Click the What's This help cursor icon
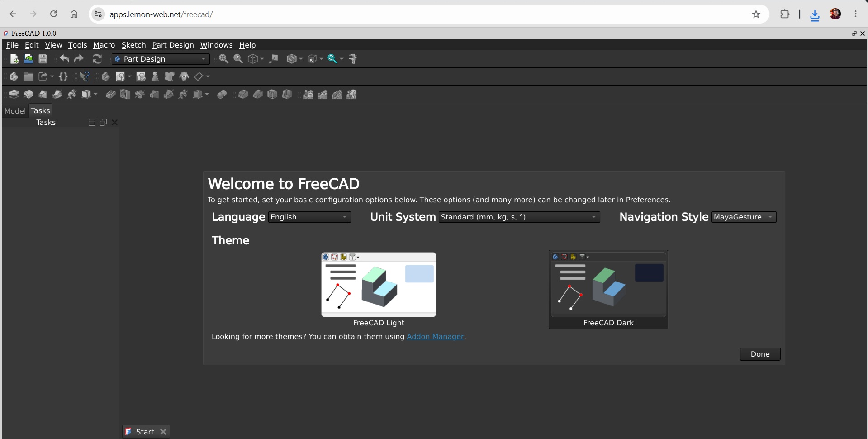The image size is (868, 439). pyautogui.click(x=85, y=76)
